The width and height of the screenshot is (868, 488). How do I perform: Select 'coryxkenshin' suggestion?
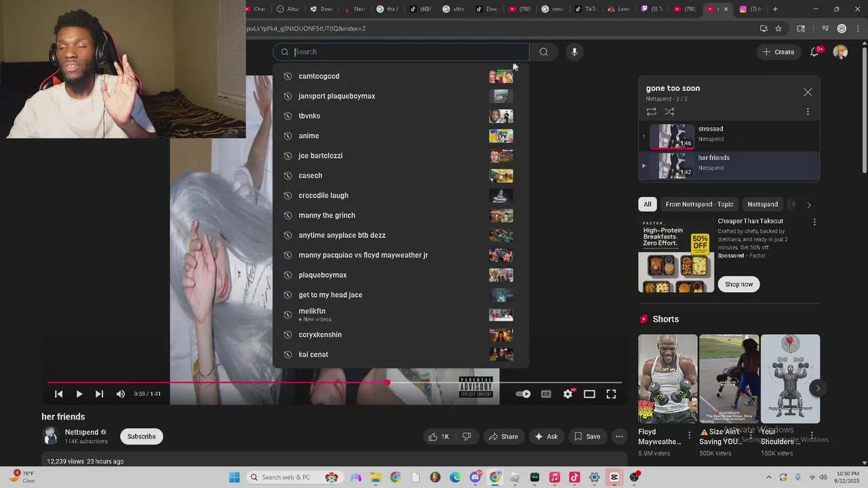(x=400, y=334)
